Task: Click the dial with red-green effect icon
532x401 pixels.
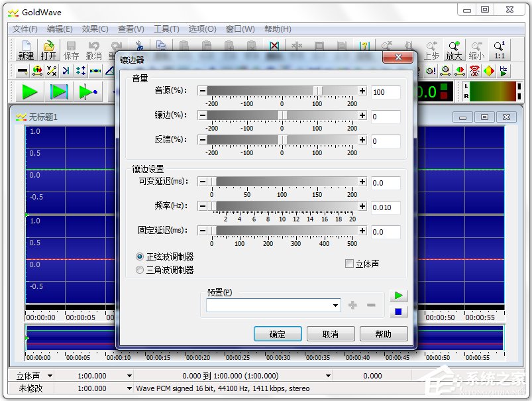Action: 37,71
